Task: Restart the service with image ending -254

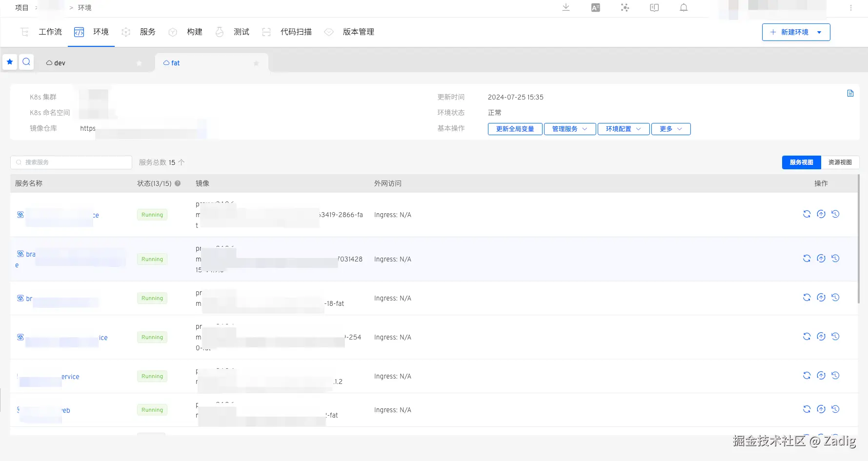Action: tap(807, 337)
